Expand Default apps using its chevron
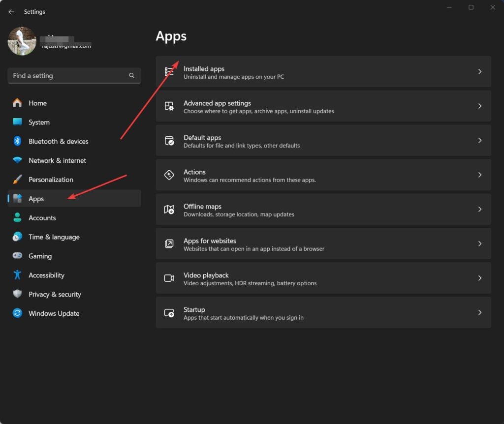The width and height of the screenshot is (504, 424). pos(480,141)
